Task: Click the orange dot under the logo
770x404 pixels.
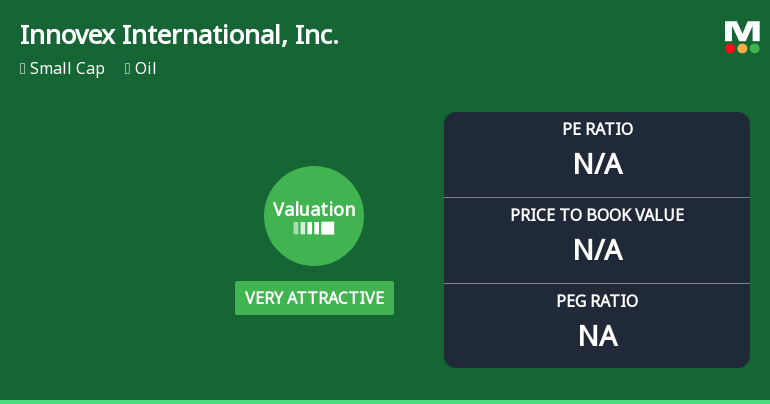Action: coord(742,48)
